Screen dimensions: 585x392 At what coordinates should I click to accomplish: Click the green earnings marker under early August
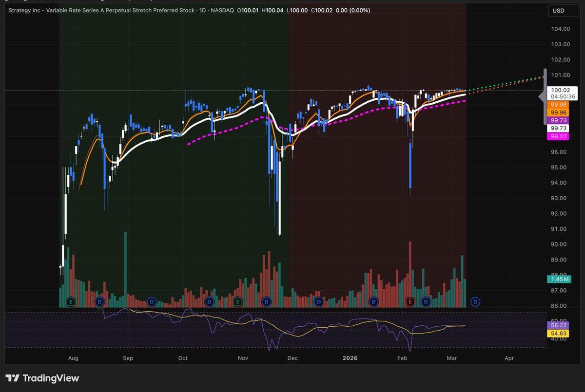tap(71, 302)
